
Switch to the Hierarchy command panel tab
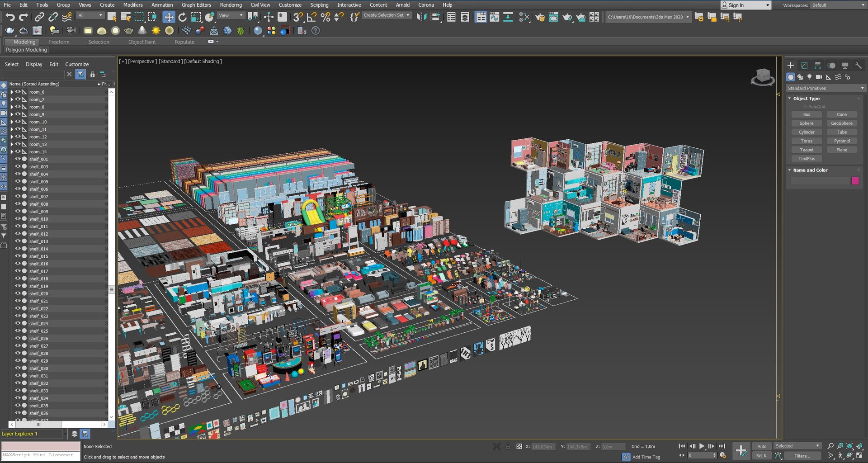coord(818,66)
